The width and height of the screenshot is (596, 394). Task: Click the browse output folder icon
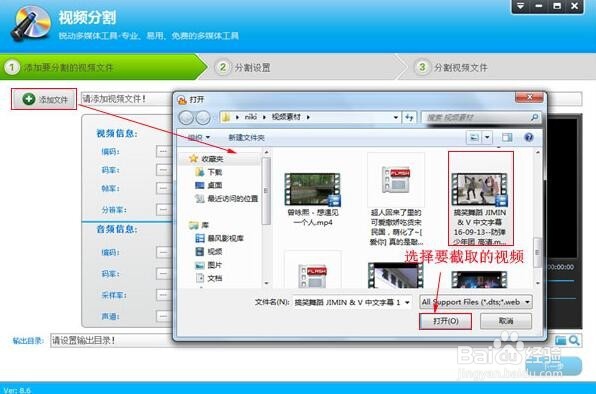(x=561, y=340)
